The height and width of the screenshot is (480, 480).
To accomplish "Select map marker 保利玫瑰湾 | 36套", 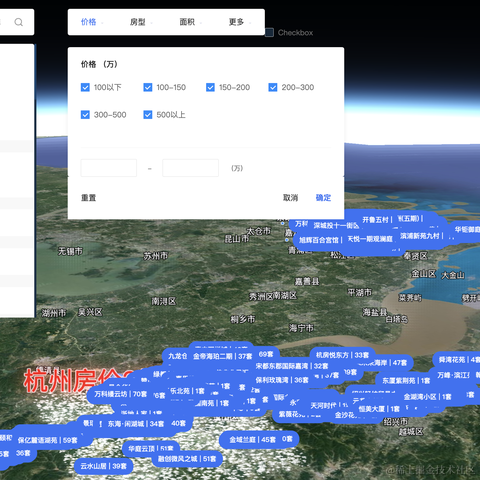I will pos(282,380).
